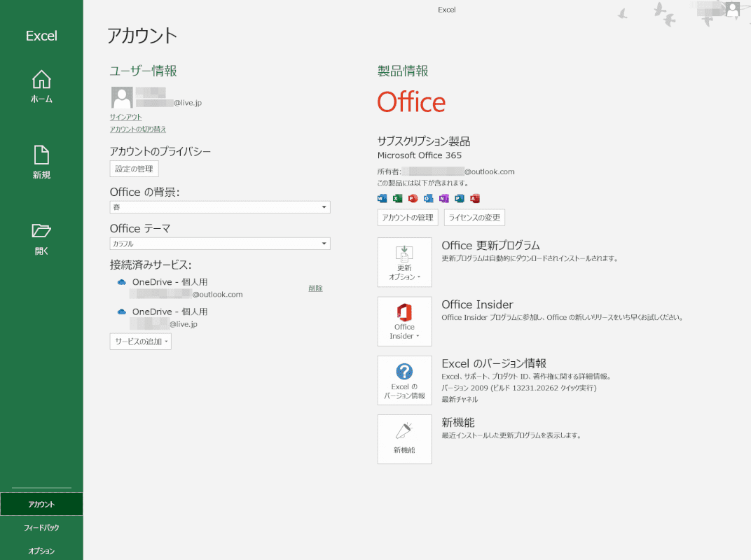751x560 pixels.
Task: Click the OneNote app icon
Action: [444, 199]
